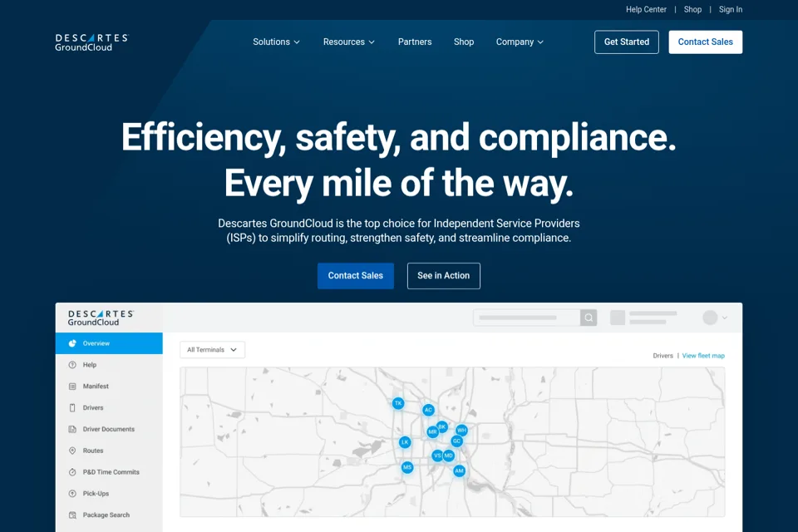Open the top bar Shop link
Screen dimensions: 798x532
692,9
